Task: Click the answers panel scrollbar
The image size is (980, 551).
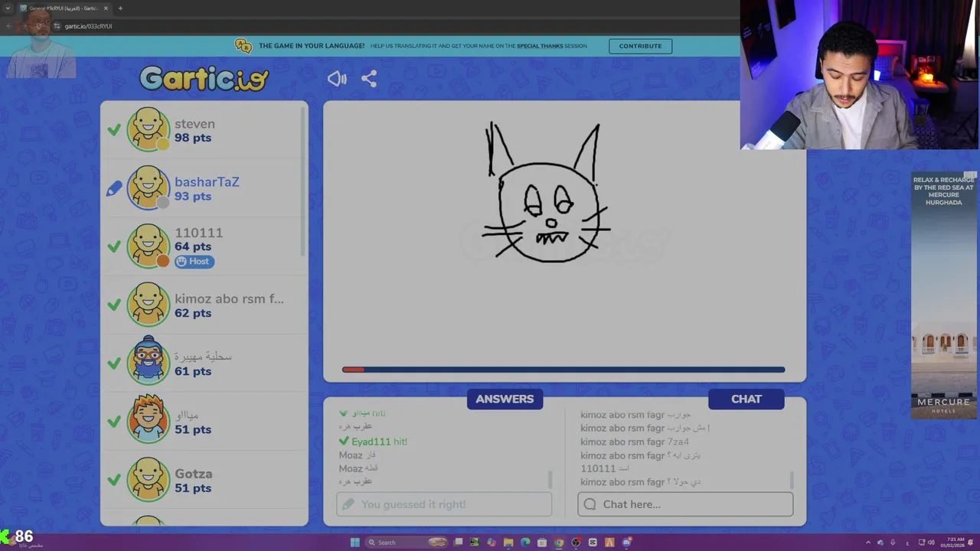Action: tap(550, 480)
